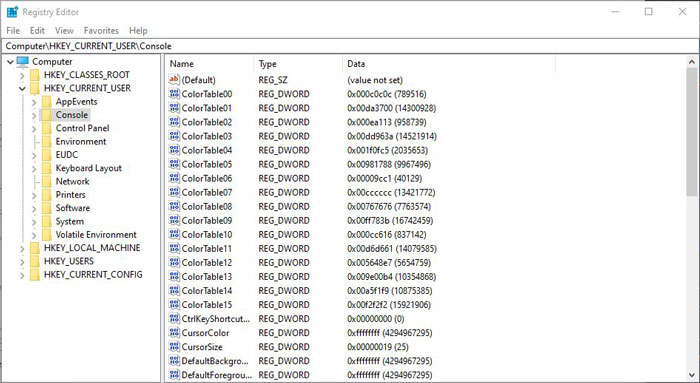Click the ColorTable01 DWORD value icon

point(174,108)
